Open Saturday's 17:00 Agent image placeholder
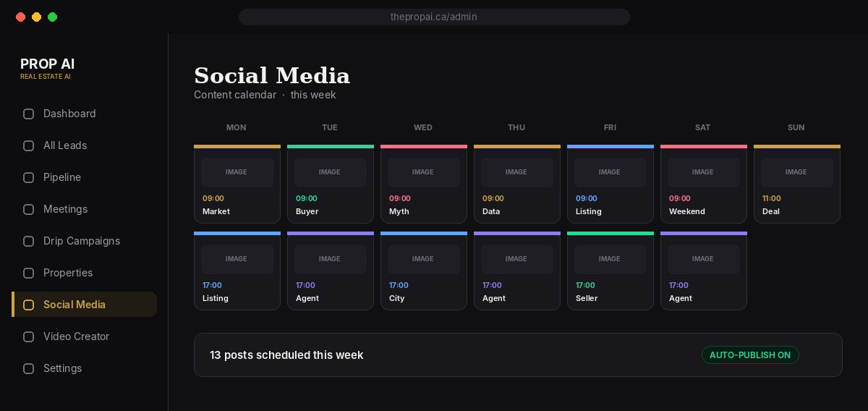 703,259
